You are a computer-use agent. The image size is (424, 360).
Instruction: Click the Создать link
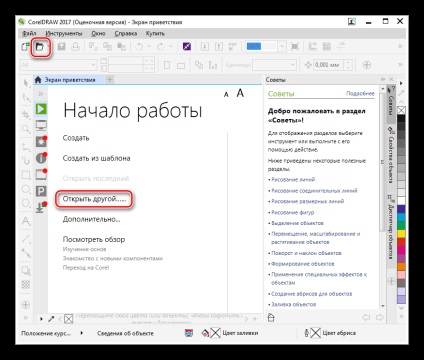click(x=76, y=138)
